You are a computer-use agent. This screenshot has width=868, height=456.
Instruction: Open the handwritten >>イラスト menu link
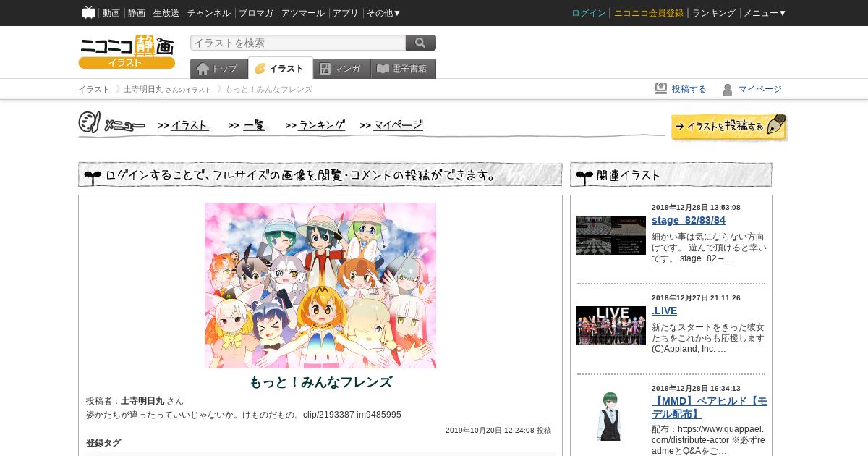184,125
